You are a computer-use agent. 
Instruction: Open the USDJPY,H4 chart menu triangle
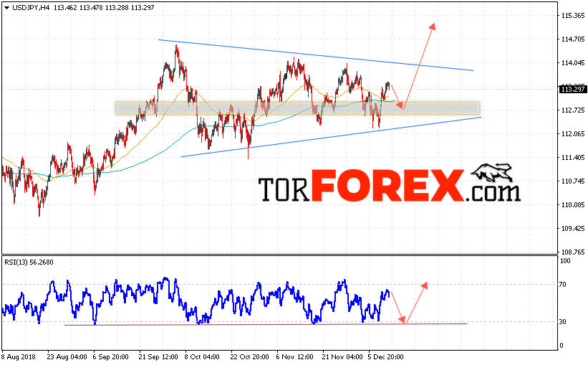(x=6, y=7)
